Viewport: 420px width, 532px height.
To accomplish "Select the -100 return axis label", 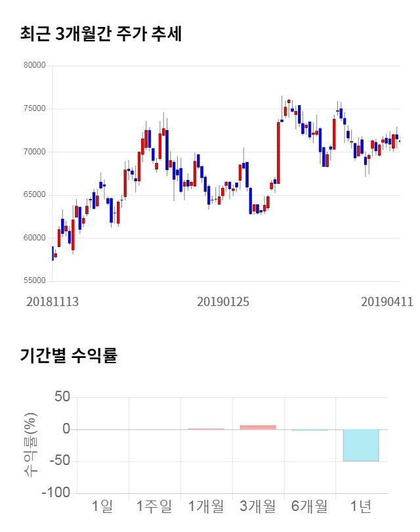I will (54, 493).
